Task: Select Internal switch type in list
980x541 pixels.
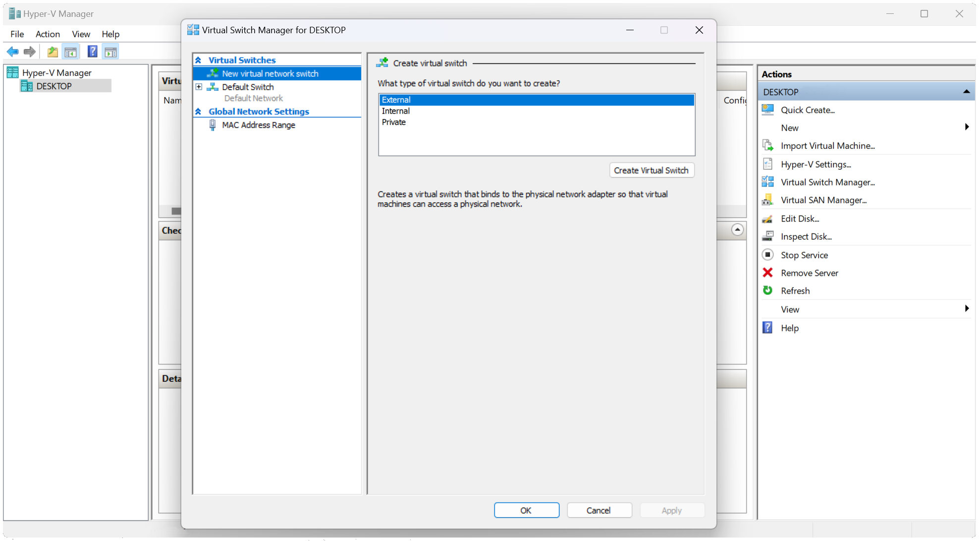Action: coord(395,111)
